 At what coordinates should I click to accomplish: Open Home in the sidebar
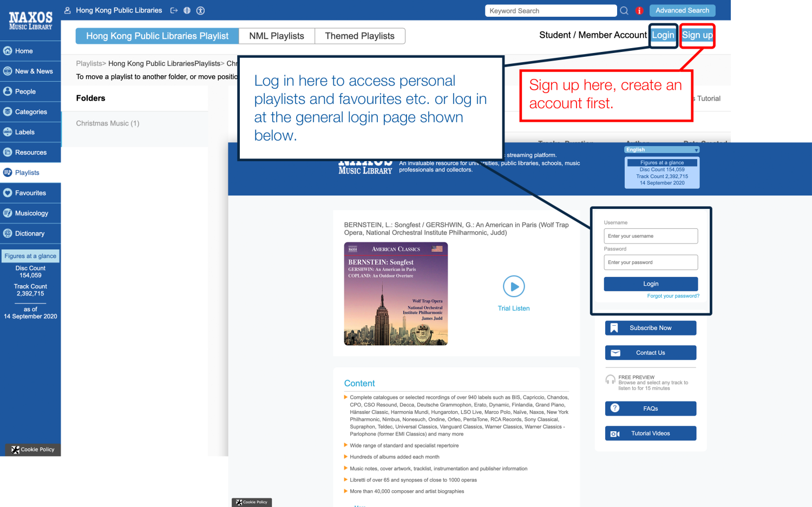30,51
